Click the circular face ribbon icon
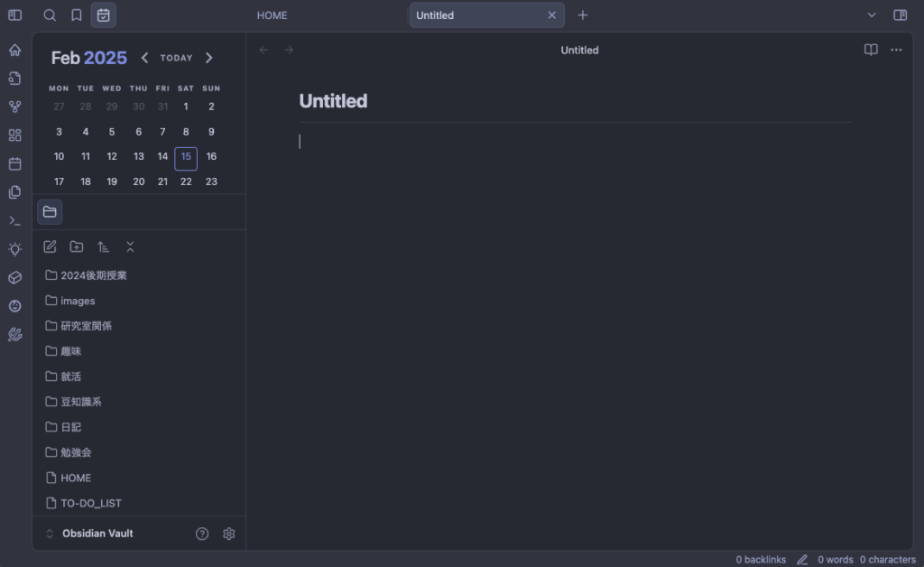The width and height of the screenshot is (924, 567). click(15, 306)
